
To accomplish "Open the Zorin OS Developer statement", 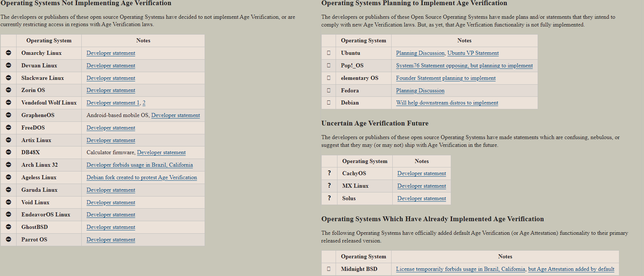I will [x=111, y=90].
